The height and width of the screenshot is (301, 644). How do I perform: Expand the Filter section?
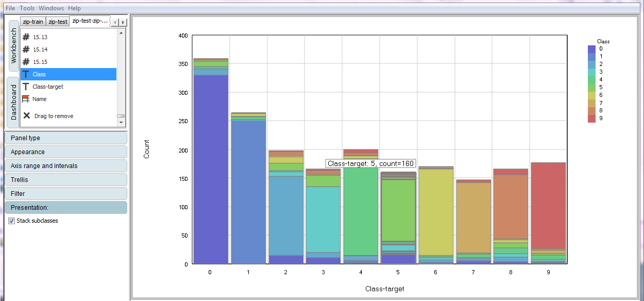[65, 194]
